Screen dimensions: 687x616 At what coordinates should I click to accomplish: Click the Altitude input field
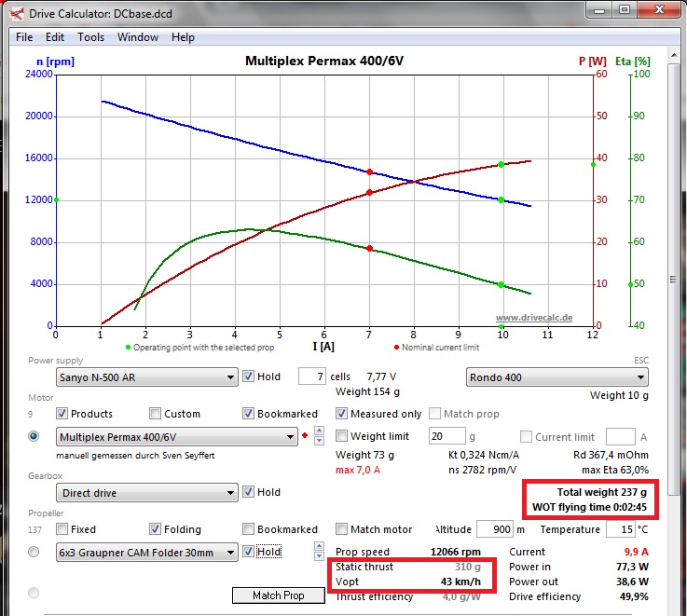pyautogui.click(x=494, y=529)
